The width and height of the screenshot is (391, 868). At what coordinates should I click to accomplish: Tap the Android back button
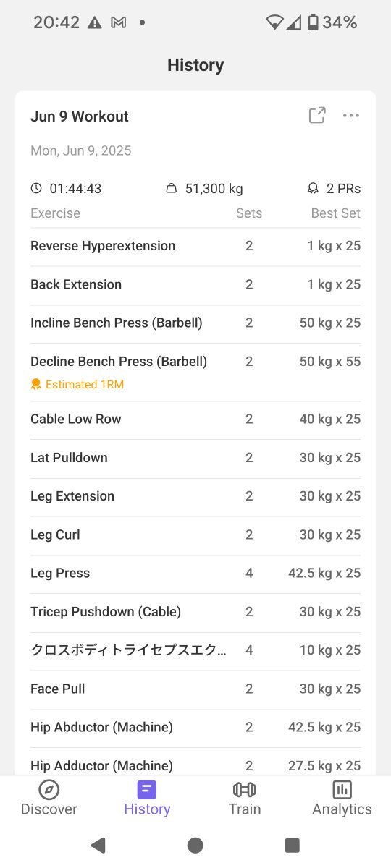[98, 845]
